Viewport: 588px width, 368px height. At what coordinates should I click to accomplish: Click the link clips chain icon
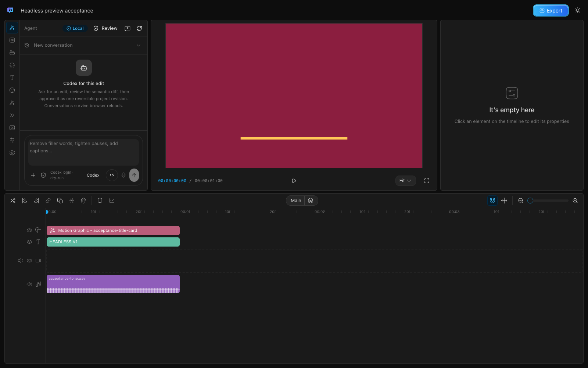[48, 201]
